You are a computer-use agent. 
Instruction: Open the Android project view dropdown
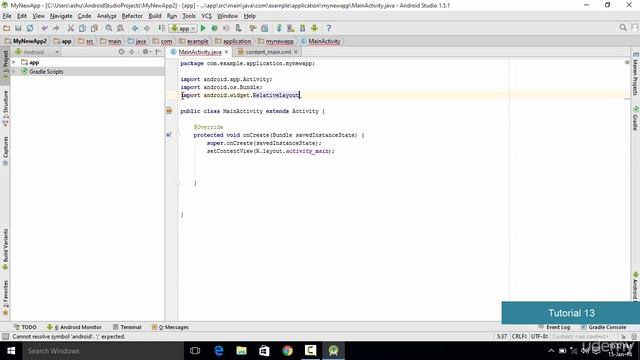tap(37, 52)
